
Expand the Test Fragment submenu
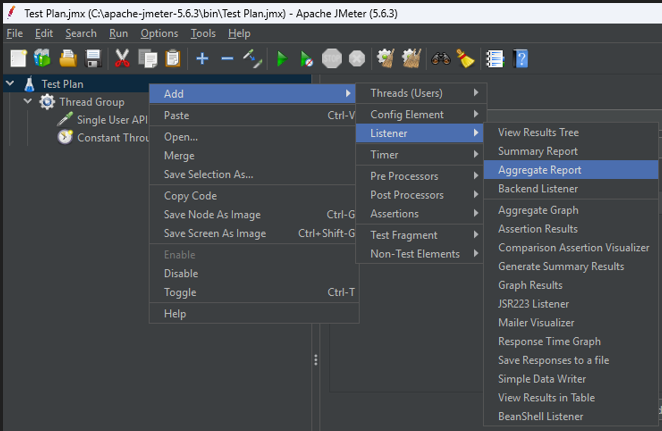(420, 235)
